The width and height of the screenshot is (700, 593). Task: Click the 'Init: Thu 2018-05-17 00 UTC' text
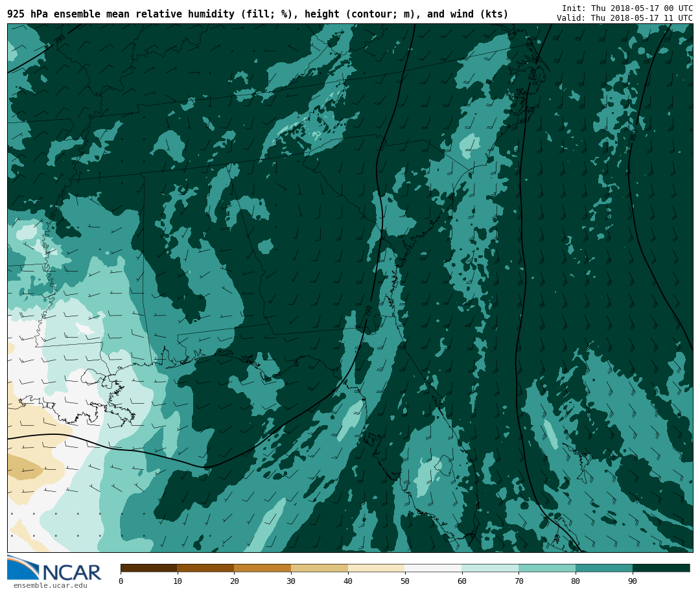pos(627,8)
